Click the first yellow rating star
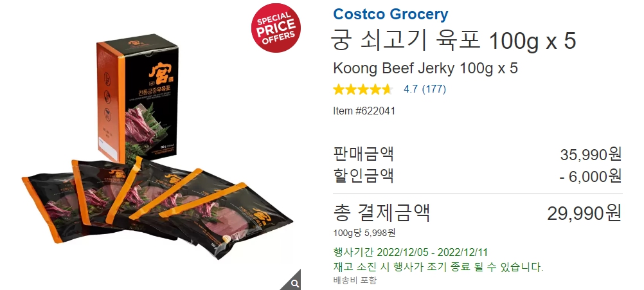This screenshot has width=644, height=290. pyautogui.click(x=339, y=89)
